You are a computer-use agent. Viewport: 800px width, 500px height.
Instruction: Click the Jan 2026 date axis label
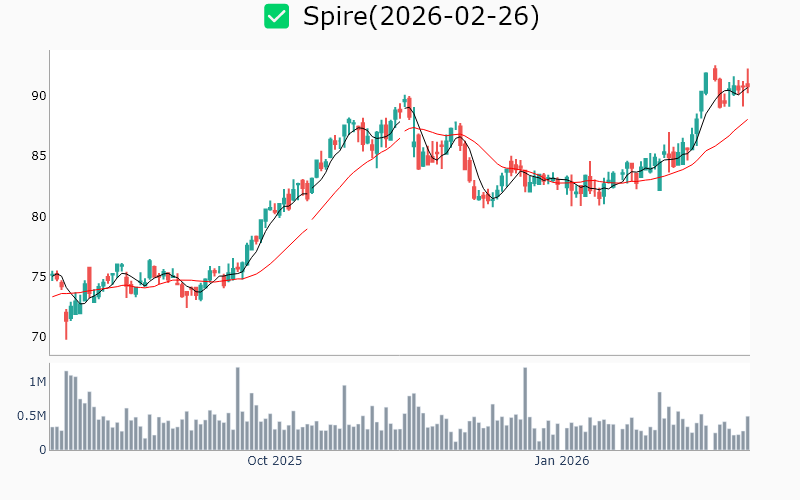pyautogui.click(x=561, y=462)
